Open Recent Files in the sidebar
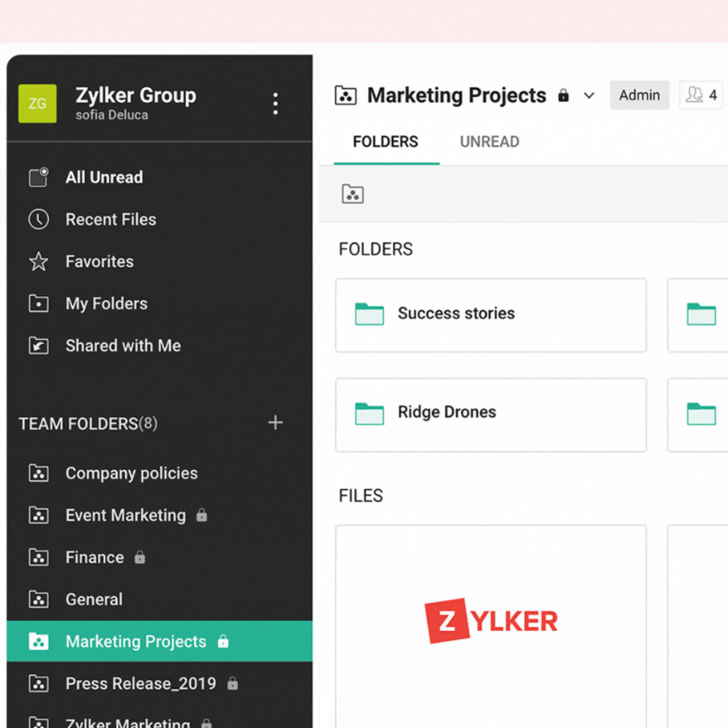728x728 pixels. 159,219
